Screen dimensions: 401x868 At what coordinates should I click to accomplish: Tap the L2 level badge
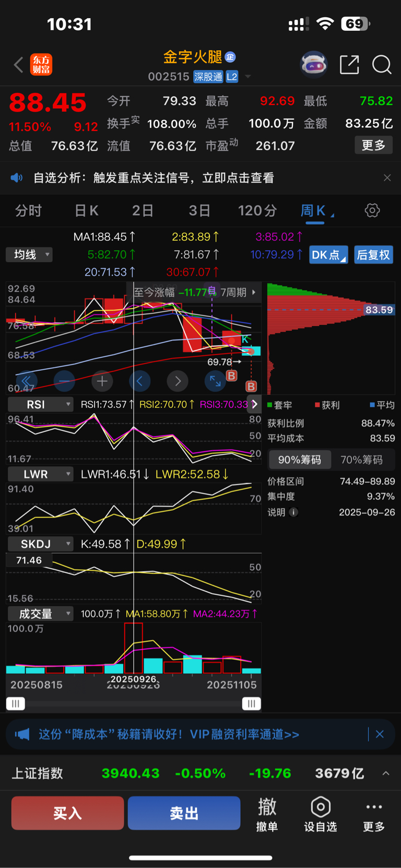click(x=232, y=77)
